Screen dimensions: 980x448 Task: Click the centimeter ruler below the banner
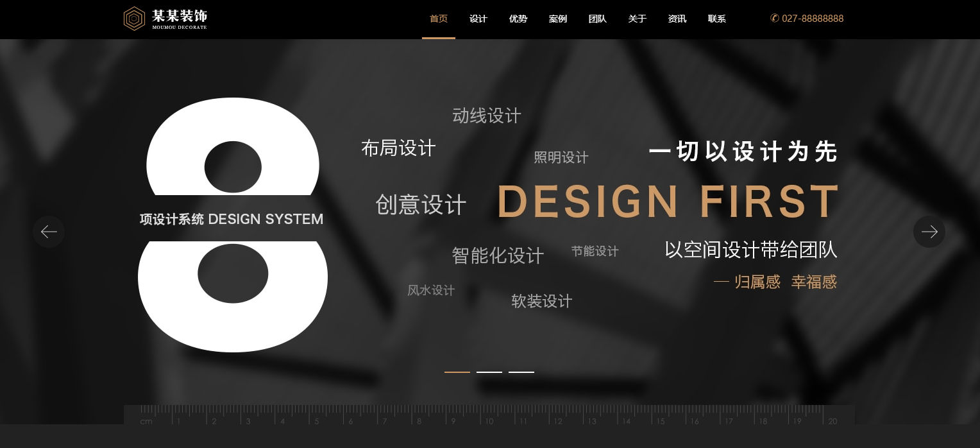489,415
